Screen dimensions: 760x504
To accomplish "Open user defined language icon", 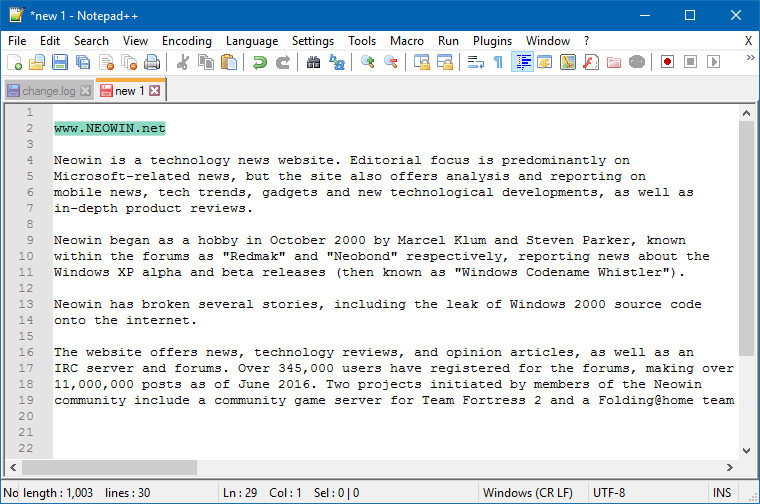I will pos(544,62).
